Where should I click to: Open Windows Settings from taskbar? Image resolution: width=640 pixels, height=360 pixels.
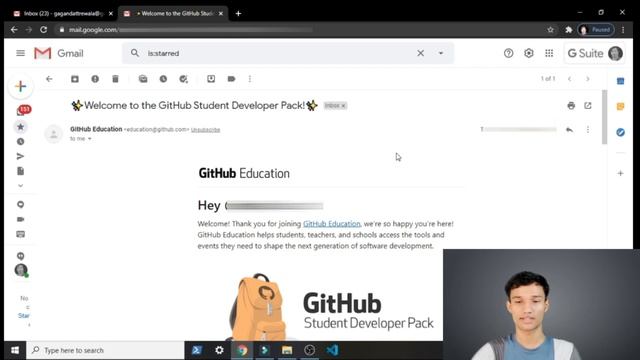click(x=219, y=350)
